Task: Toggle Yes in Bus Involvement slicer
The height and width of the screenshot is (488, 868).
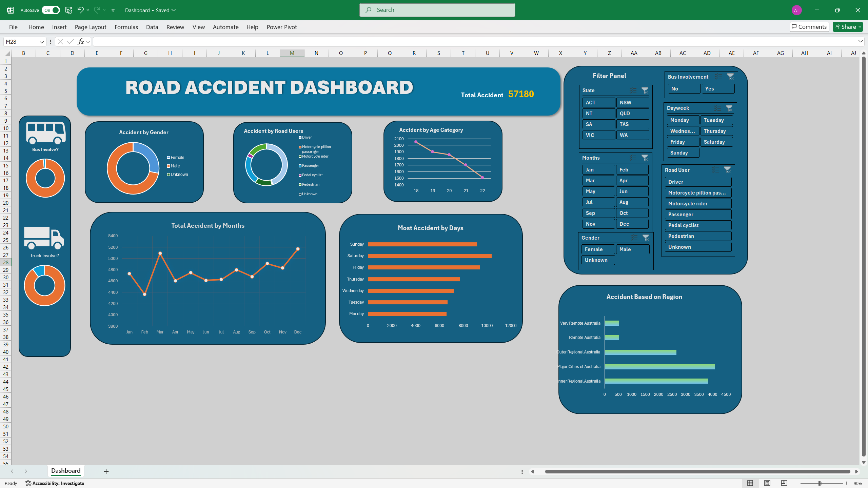Action: [x=718, y=89]
